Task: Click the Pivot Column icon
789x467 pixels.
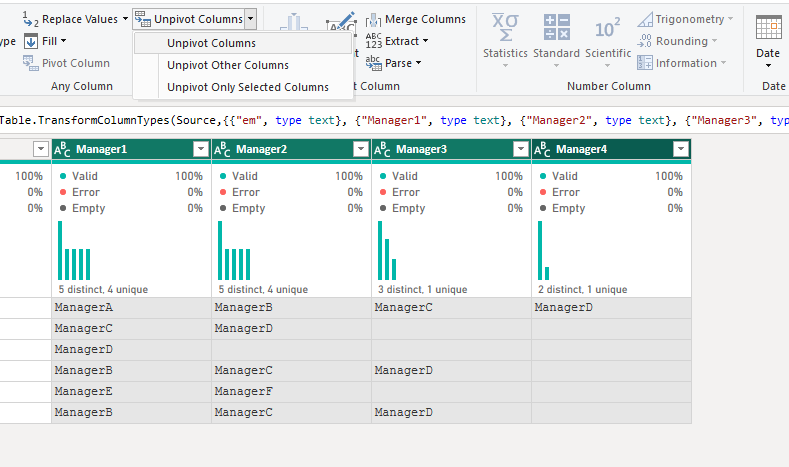Action: tap(30, 63)
